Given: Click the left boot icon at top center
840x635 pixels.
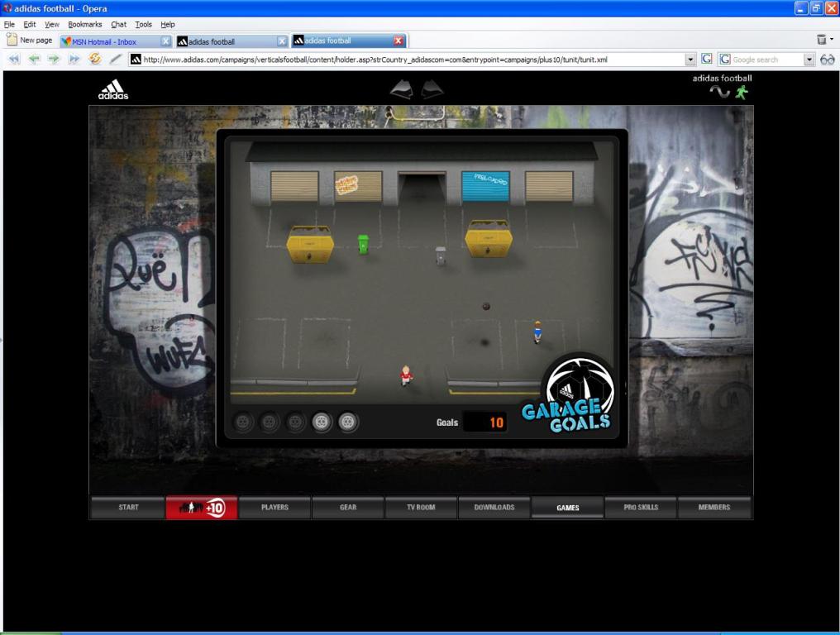Looking at the screenshot, I should point(402,89).
